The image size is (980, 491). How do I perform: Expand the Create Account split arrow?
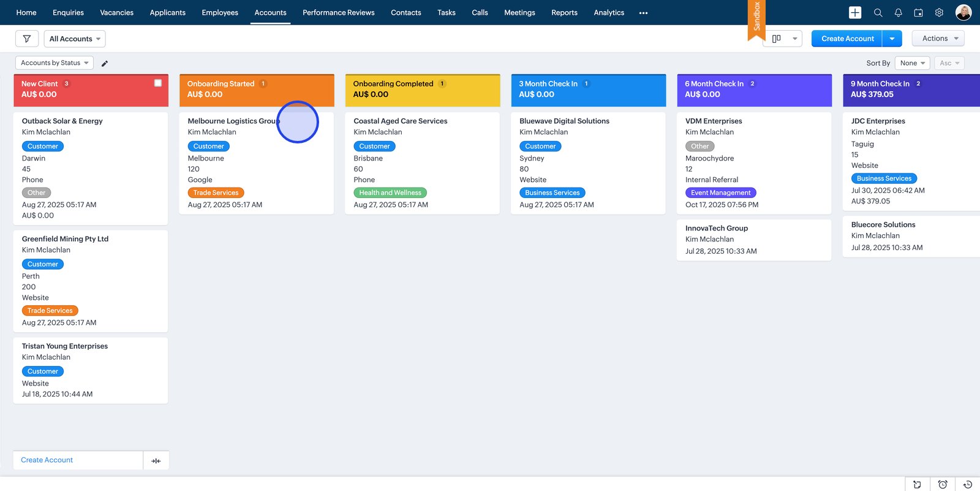click(892, 39)
